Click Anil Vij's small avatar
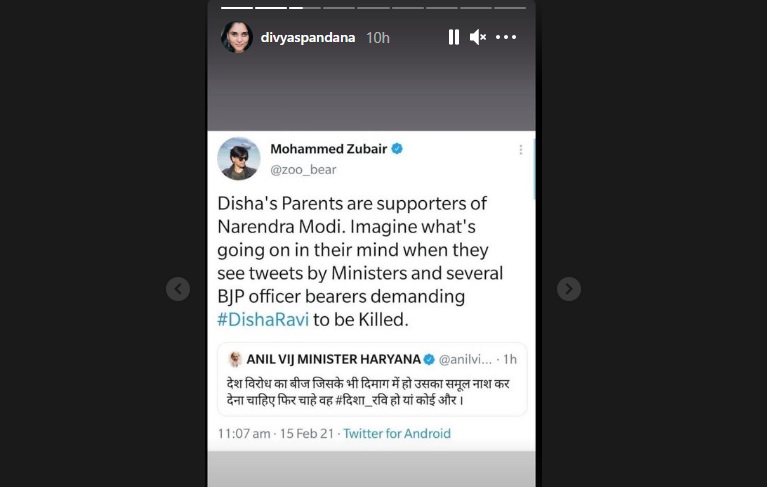This screenshot has width=767, height=487. point(235,359)
